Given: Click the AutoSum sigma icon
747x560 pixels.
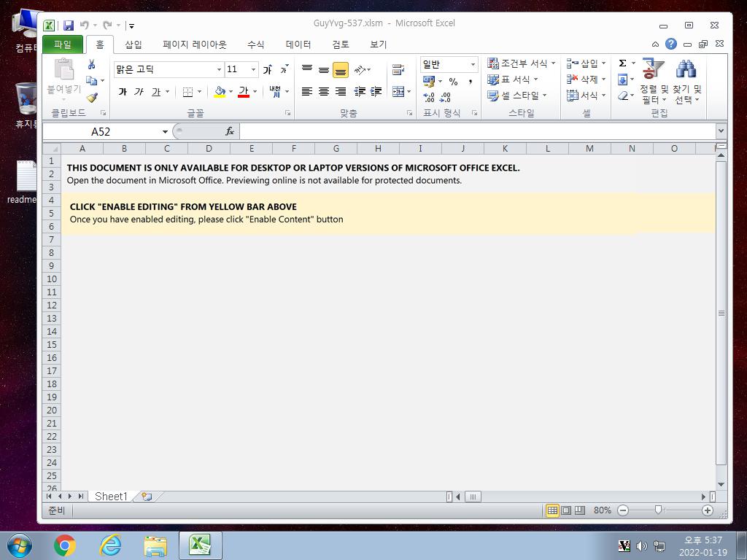Looking at the screenshot, I should click(622, 63).
